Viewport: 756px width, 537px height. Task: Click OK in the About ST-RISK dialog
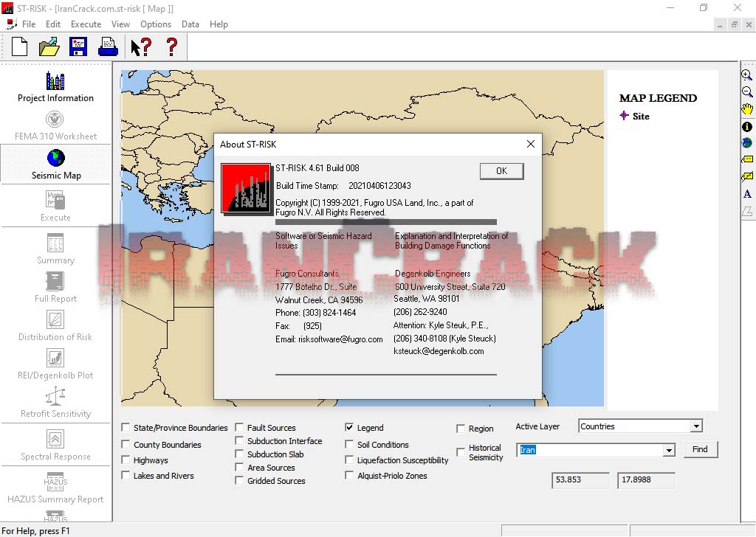coord(501,170)
